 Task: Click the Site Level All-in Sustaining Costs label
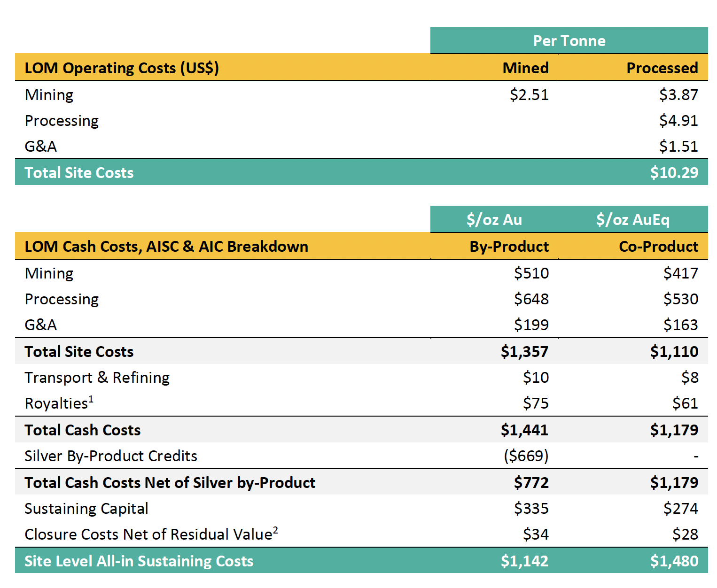coord(139,561)
